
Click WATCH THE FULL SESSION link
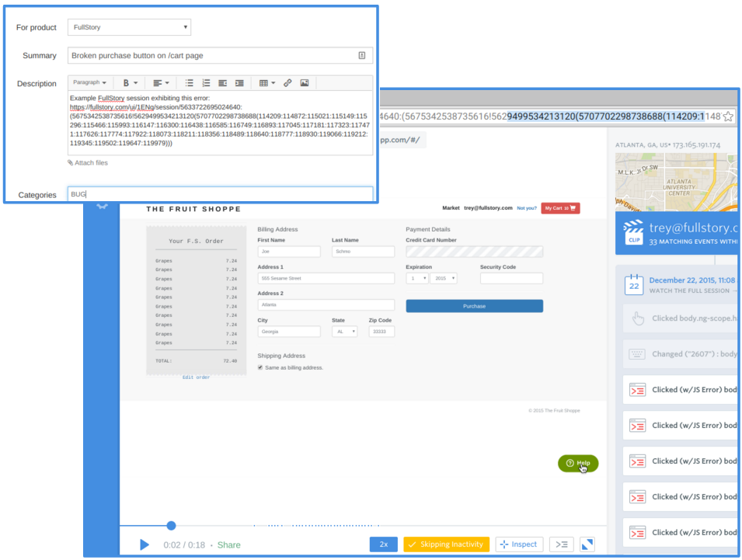(692, 291)
